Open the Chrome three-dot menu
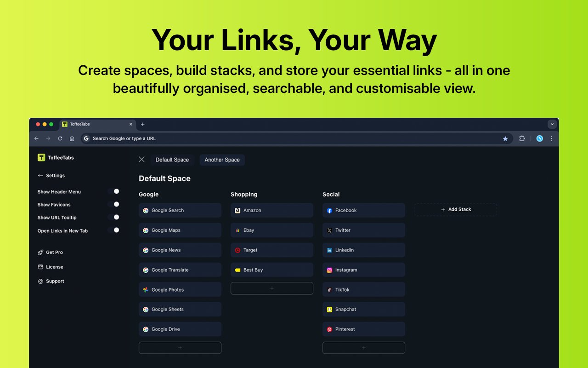The height and width of the screenshot is (368, 588). (x=552, y=138)
